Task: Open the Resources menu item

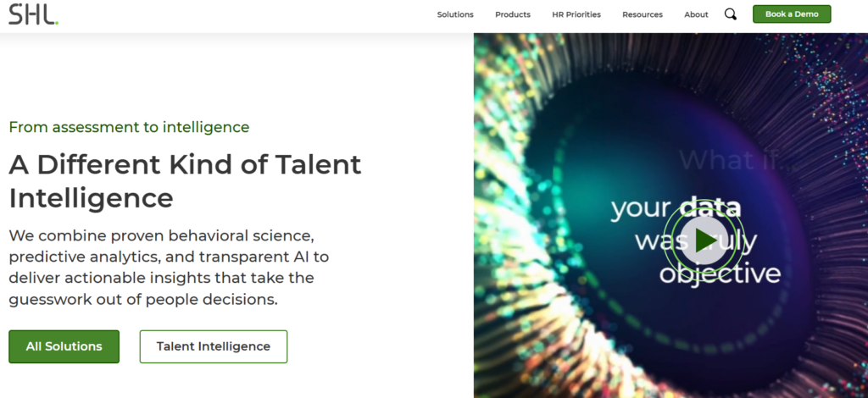Action: click(x=643, y=14)
